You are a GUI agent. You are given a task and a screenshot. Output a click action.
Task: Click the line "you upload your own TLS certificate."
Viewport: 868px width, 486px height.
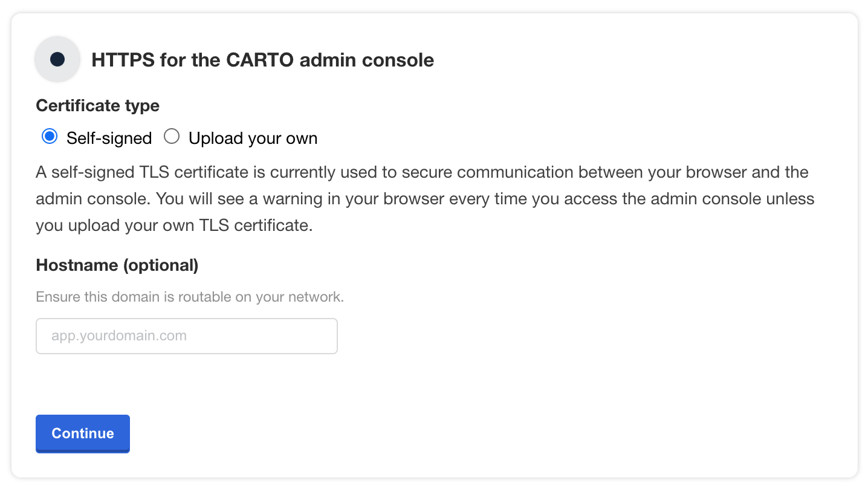point(174,225)
